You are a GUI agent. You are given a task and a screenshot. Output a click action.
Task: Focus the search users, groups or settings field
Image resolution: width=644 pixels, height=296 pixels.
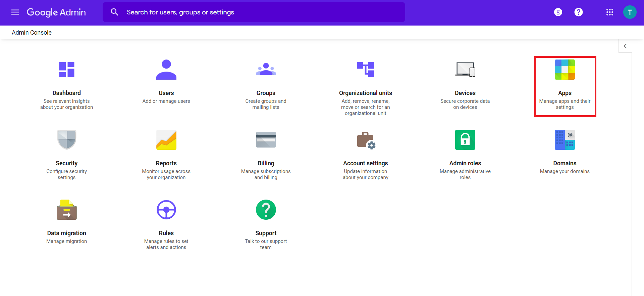(254, 12)
